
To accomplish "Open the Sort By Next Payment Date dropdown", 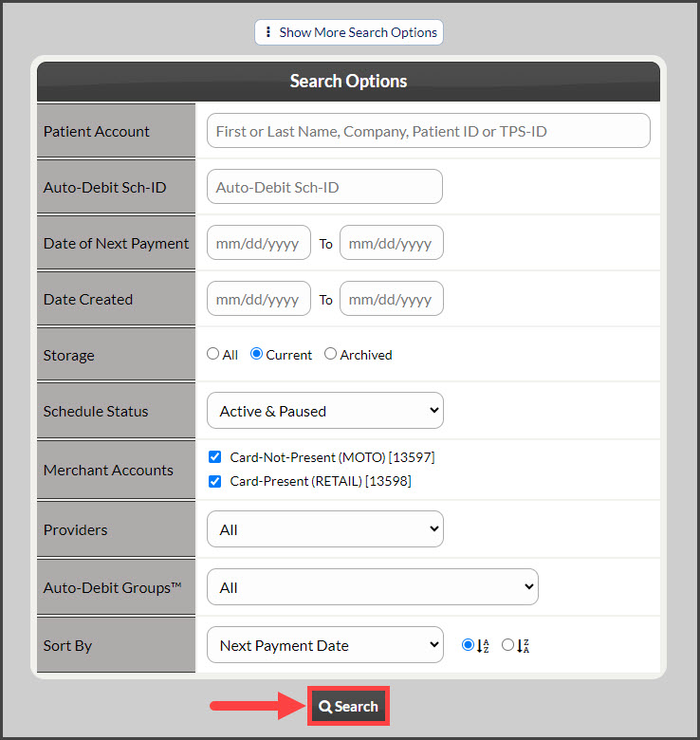I will pos(325,645).
